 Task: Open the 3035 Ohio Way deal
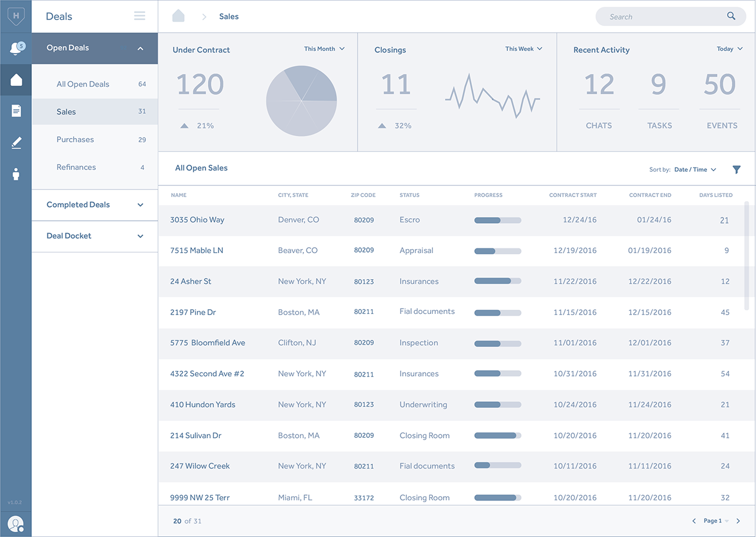[x=197, y=220]
